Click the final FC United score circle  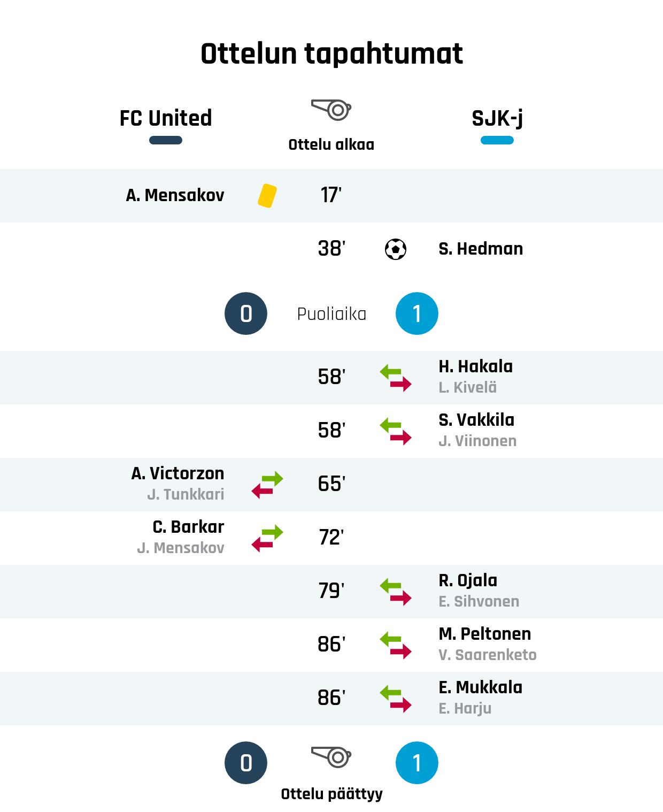246,763
